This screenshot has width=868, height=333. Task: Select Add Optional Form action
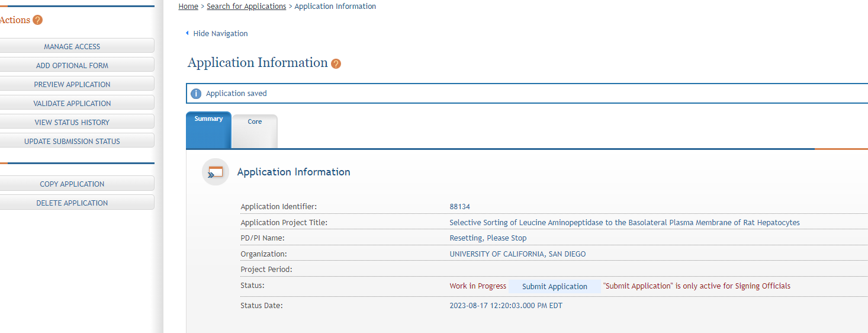tap(72, 65)
